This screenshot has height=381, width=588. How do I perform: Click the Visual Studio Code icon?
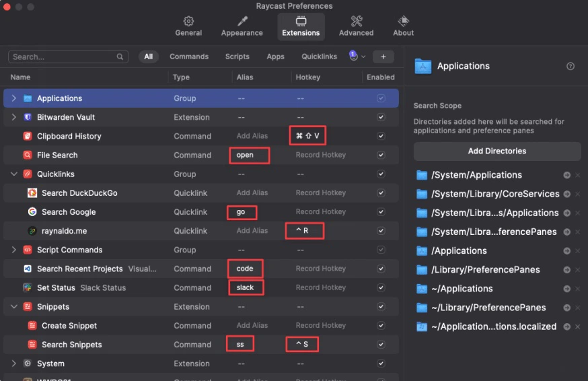click(x=28, y=269)
